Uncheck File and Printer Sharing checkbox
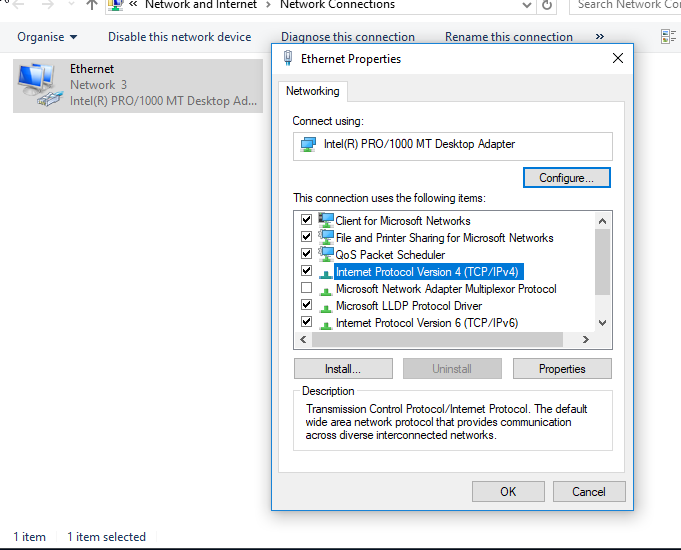The image size is (681, 550). (306, 236)
